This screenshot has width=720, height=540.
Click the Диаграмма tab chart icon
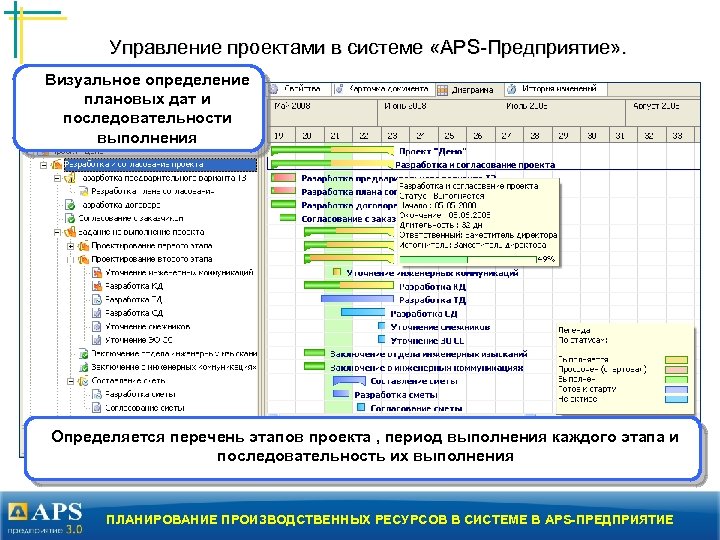click(x=442, y=90)
